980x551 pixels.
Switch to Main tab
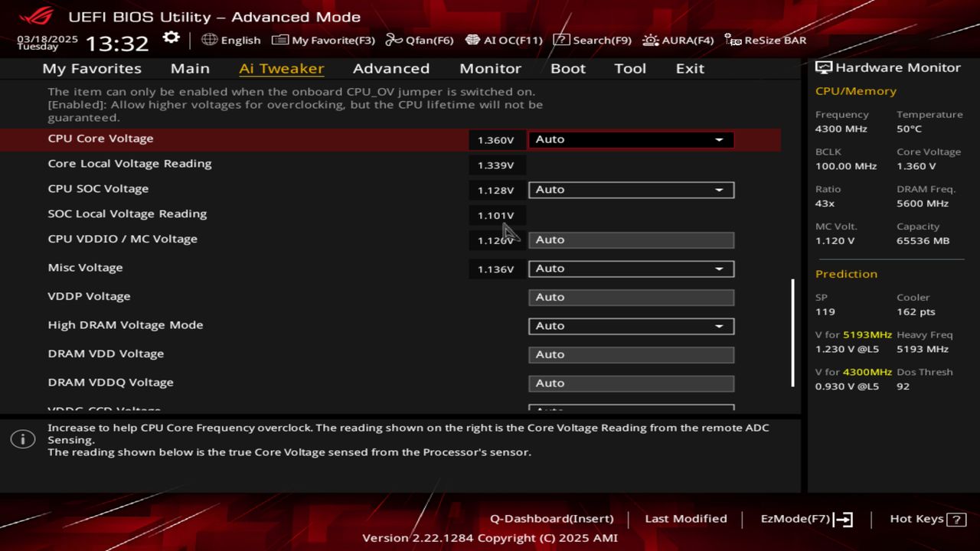(190, 68)
